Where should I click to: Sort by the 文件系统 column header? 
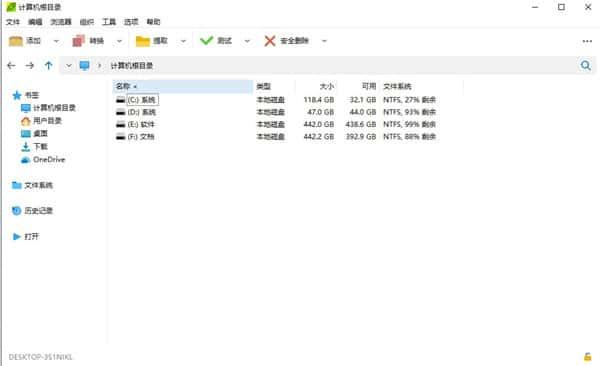coord(422,87)
